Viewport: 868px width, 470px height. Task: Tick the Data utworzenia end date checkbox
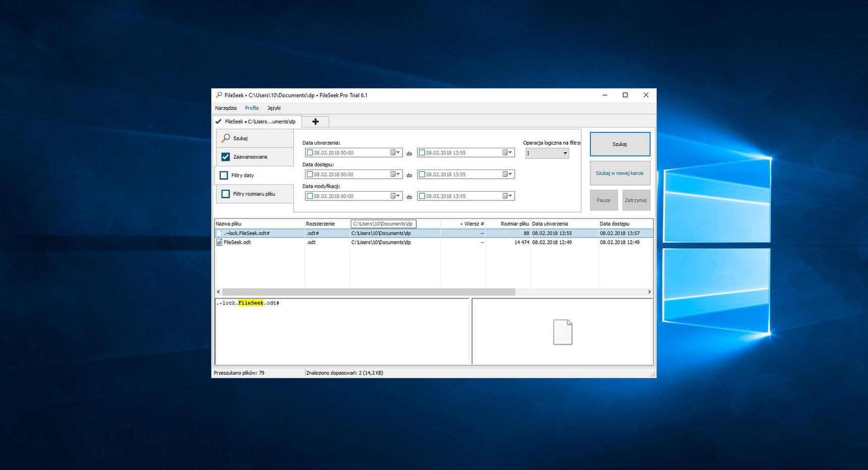tap(422, 153)
